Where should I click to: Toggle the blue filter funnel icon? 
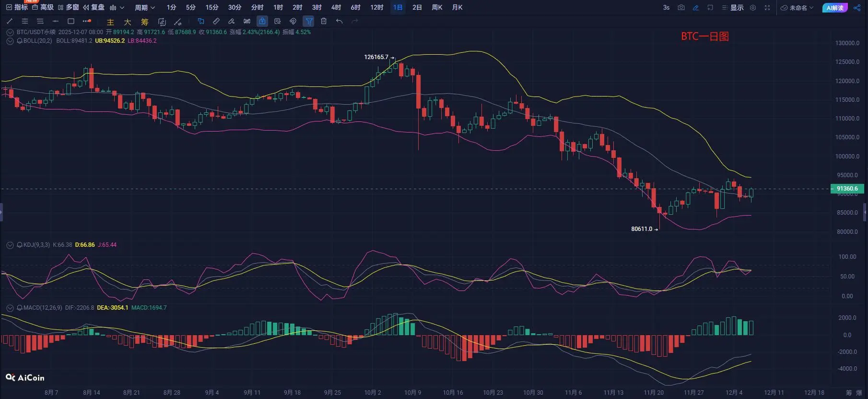(309, 21)
